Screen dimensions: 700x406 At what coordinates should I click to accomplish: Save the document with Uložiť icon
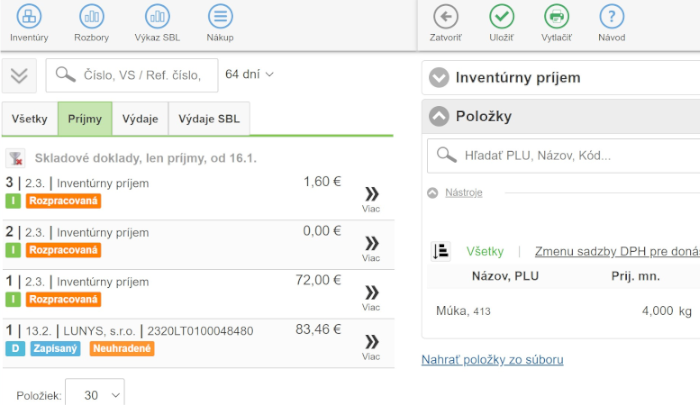pos(501,17)
